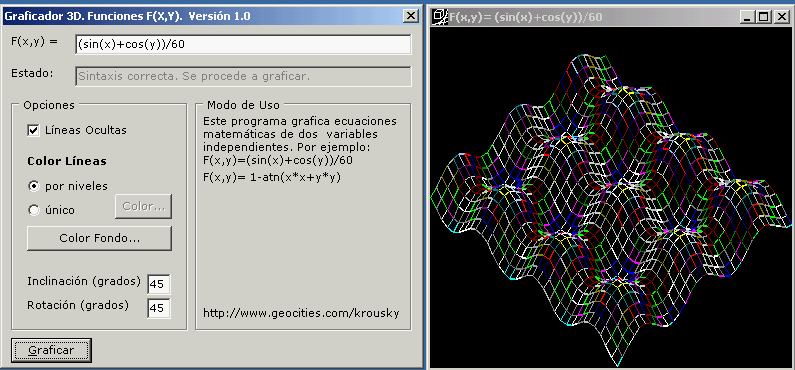Click the 3D surface plot canvas
The width and height of the screenshot is (795, 370).
pos(610,196)
